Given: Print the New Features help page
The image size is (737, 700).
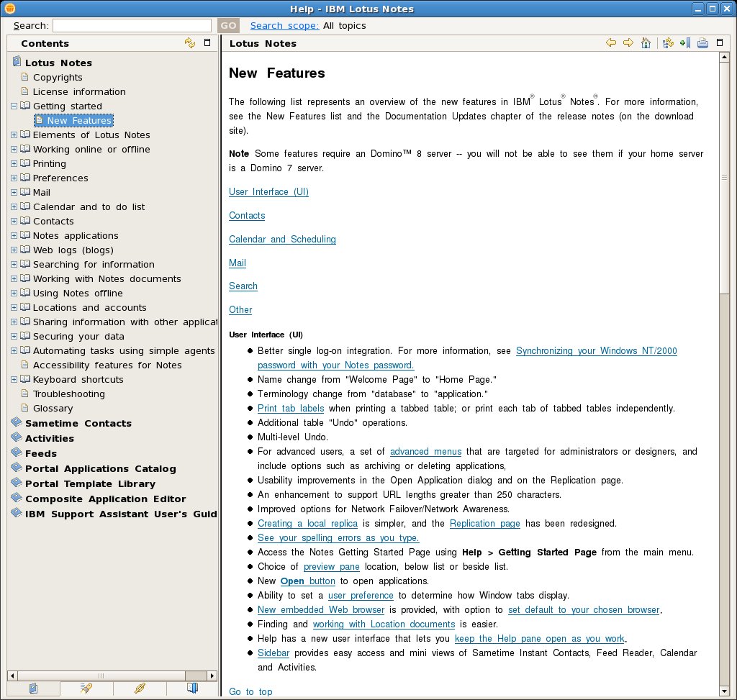Looking at the screenshot, I should 702,43.
